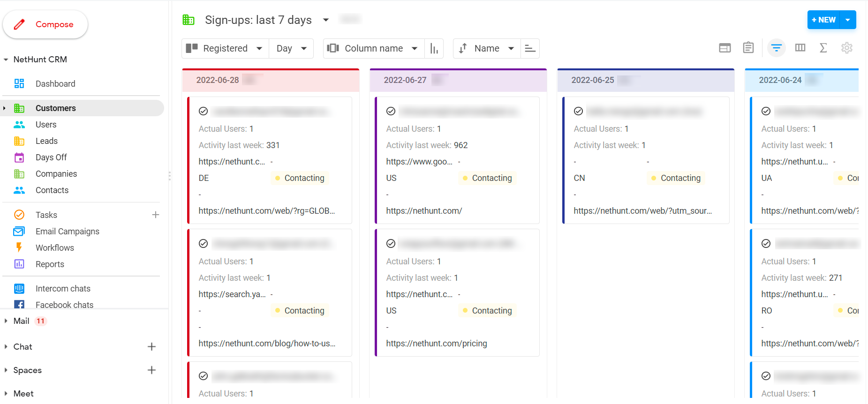The width and height of the screenshot is (868, 404).
Task: Open the columns layout icon
Action: tap(800, 48)
